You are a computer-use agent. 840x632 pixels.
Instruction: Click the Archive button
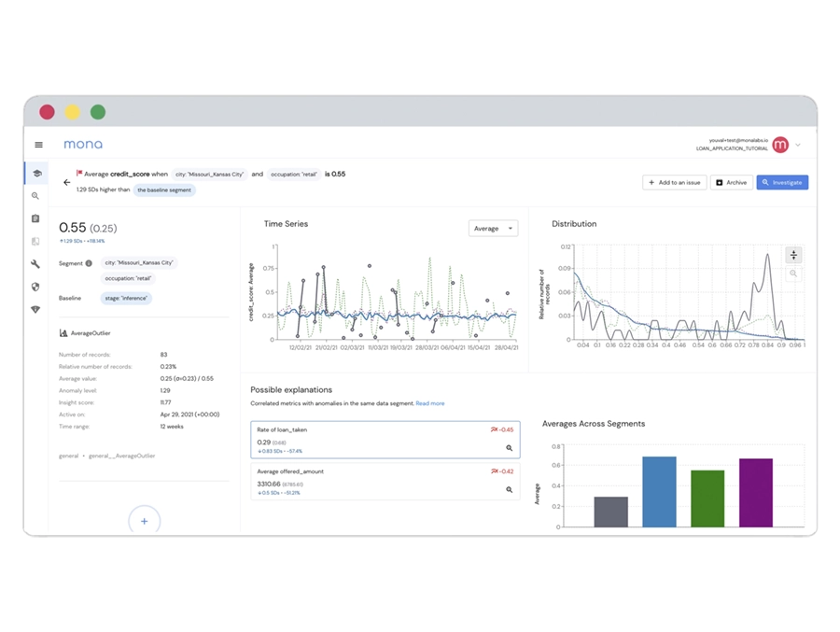tap(732, 182)
